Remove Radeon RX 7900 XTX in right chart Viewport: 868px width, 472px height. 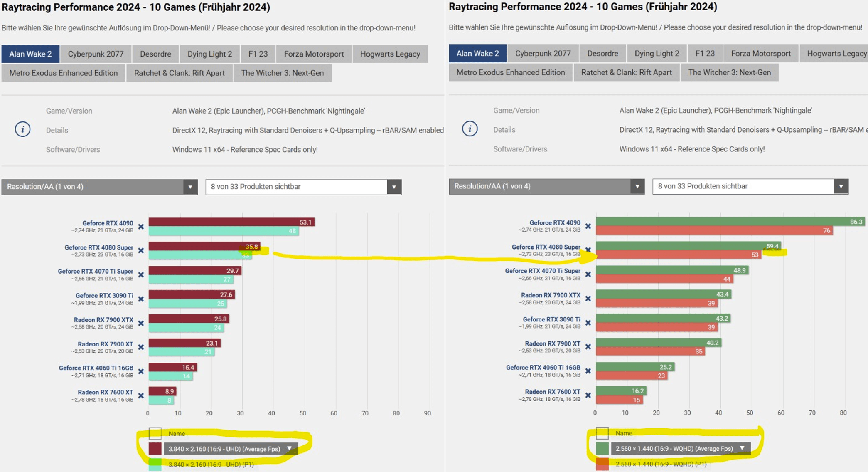[588, 299]
